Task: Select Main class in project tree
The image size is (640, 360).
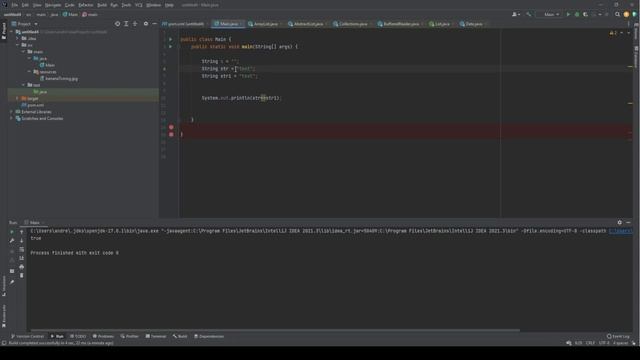Action: point(47,65)
